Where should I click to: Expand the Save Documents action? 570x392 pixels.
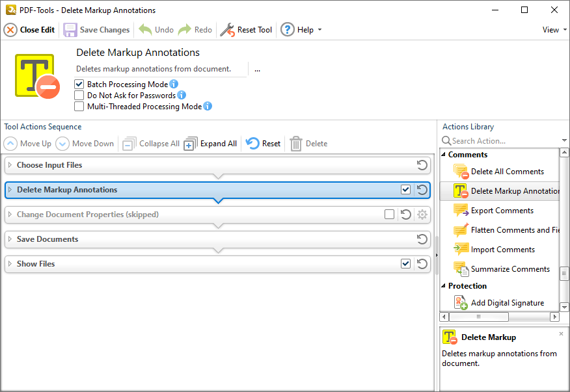10,239
